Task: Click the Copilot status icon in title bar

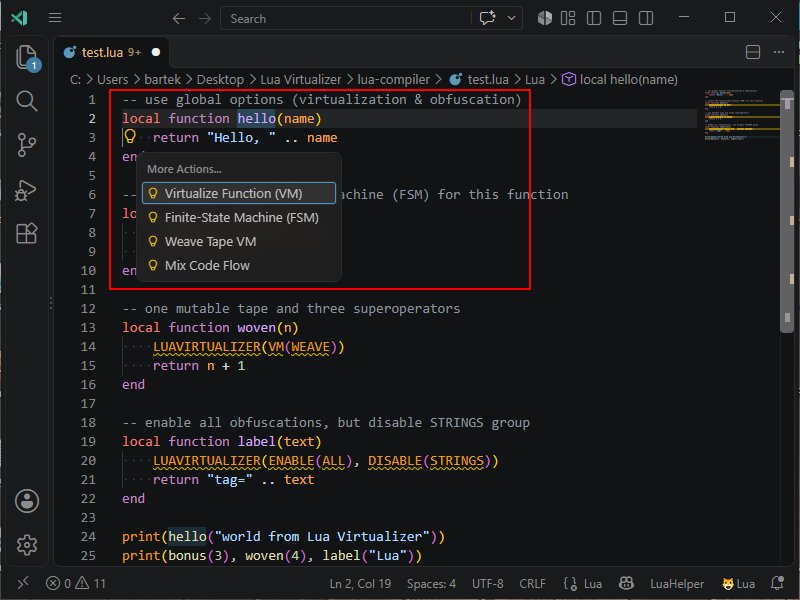Action: pyautogui.click(x=544, y=18)
